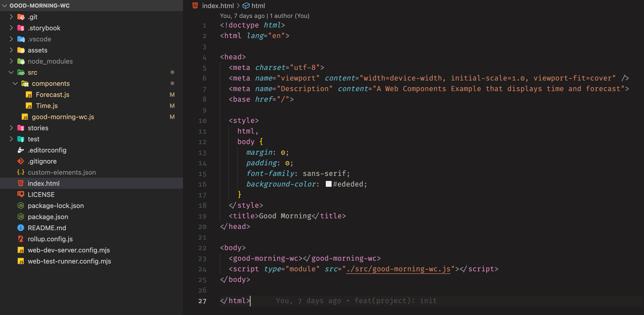This screenshot has width=644, height=315.
Task: Open Forecast.js from the explorer
Action: click(x=53, y=95)
